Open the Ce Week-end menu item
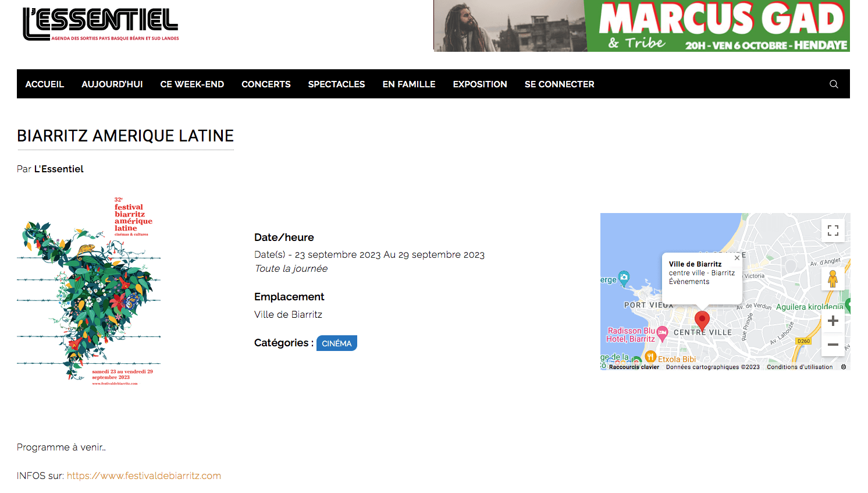Screen dimensions: 868x493 coord(192,84)
